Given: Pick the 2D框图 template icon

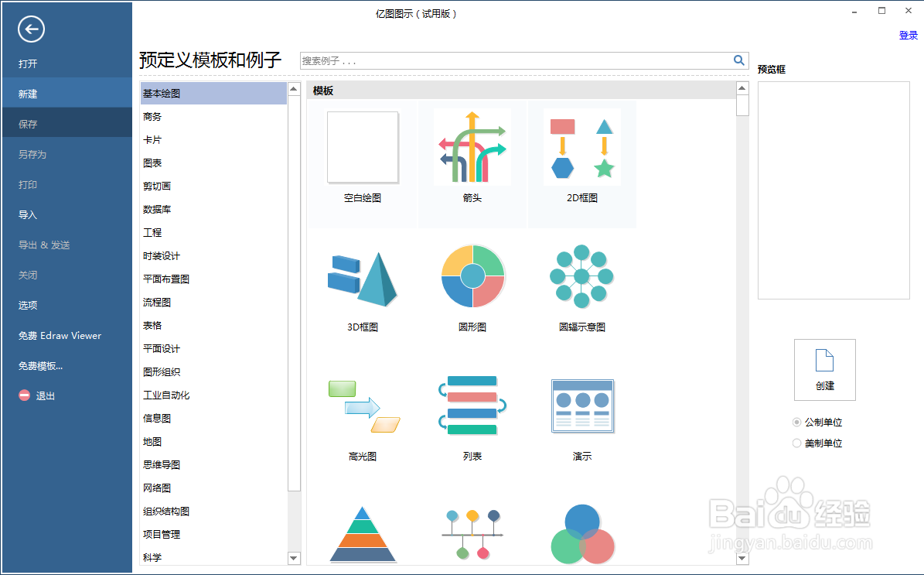Looking at the screenshot, I should [582, 147].
